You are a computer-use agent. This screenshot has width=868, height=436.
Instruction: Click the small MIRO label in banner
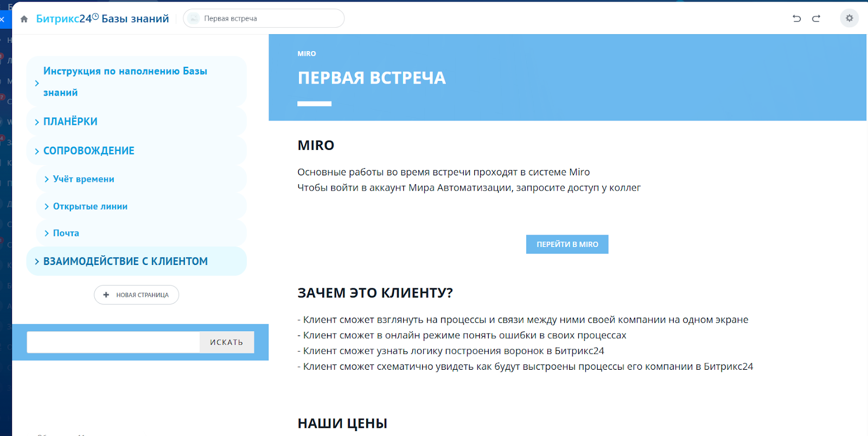point(307,54)
